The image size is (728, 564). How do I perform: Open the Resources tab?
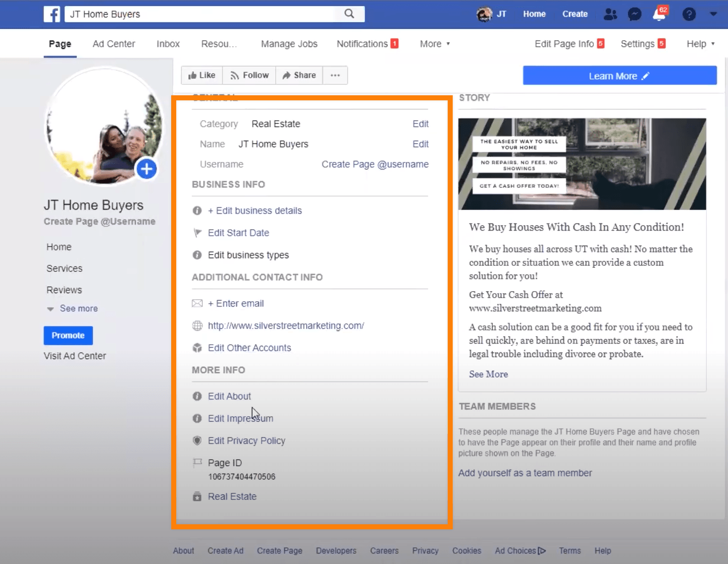click(x=219, y=44)
